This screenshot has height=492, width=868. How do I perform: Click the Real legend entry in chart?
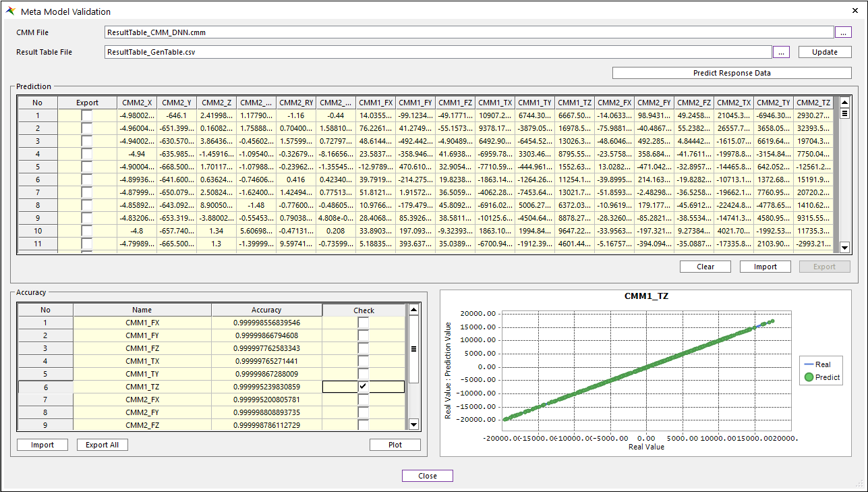click(x=817, y=364)
